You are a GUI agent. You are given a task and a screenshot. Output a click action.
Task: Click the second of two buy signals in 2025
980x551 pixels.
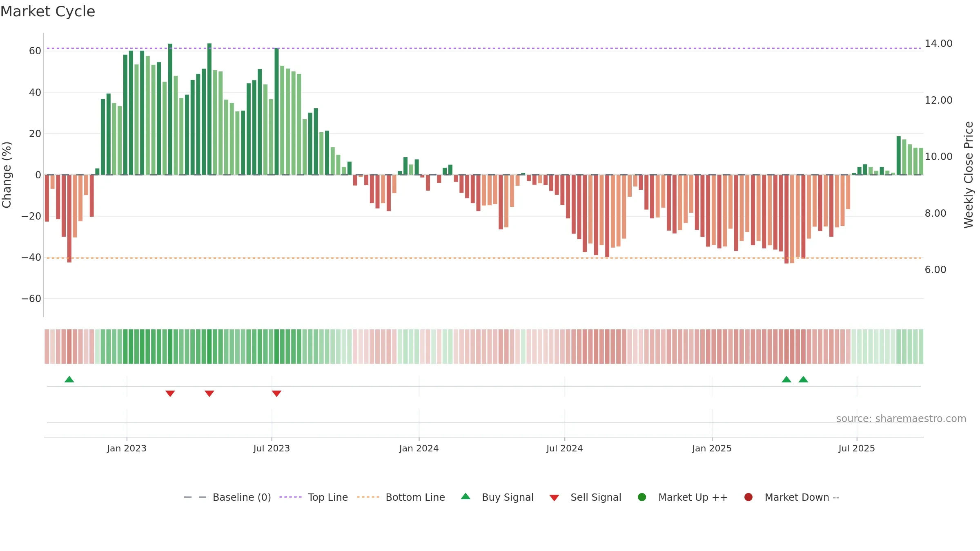803,379
